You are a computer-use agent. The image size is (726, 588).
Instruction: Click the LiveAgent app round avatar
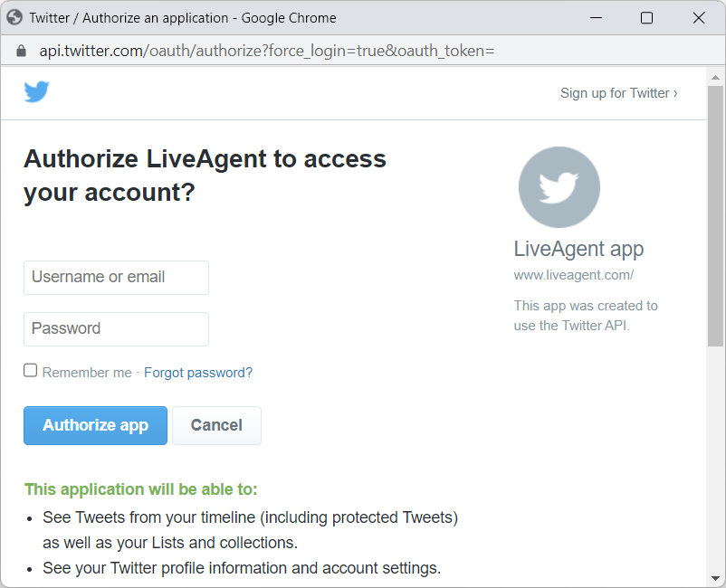click(x=559, y=187)
